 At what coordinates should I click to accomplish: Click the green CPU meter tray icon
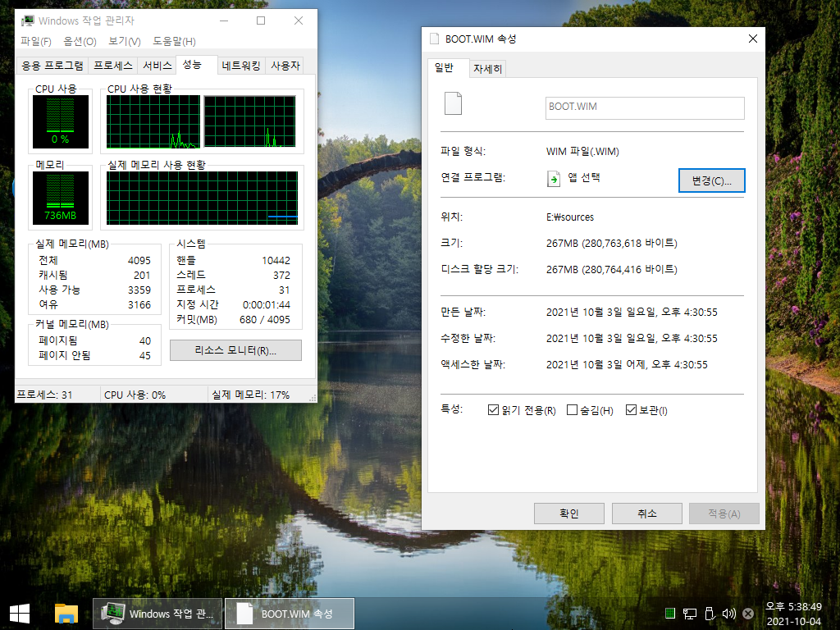coord(669,614)
